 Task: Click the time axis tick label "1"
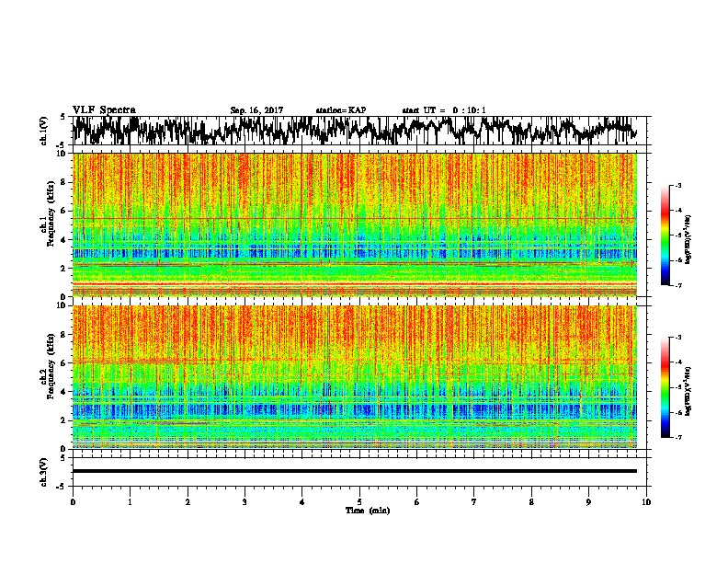point(130,502)
